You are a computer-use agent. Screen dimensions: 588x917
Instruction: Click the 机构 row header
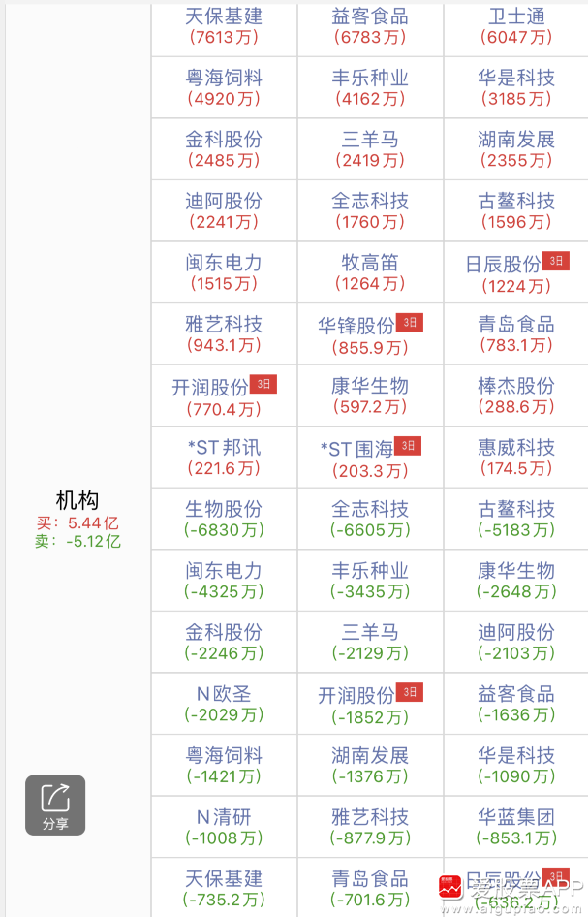[77, 501]
